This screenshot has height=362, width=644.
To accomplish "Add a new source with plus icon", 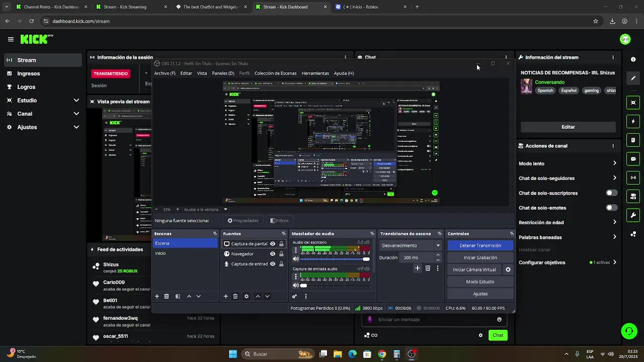I will (226, 297).
